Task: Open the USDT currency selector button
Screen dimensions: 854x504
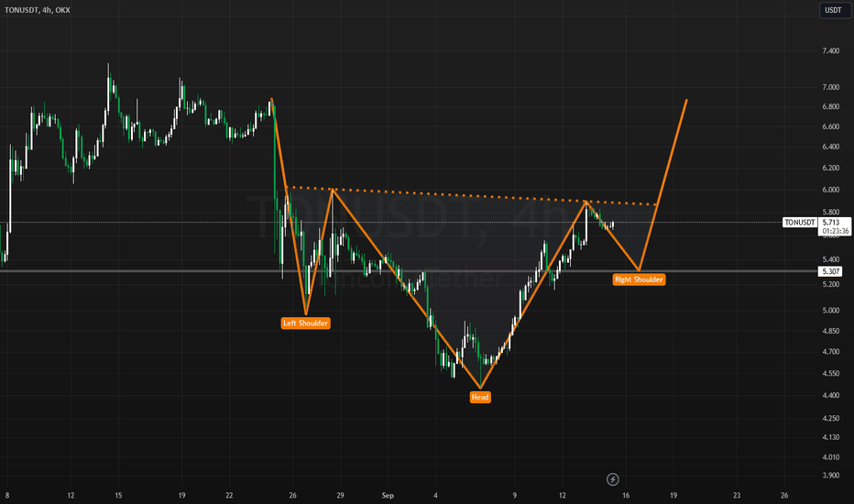Action: [833, 10]
